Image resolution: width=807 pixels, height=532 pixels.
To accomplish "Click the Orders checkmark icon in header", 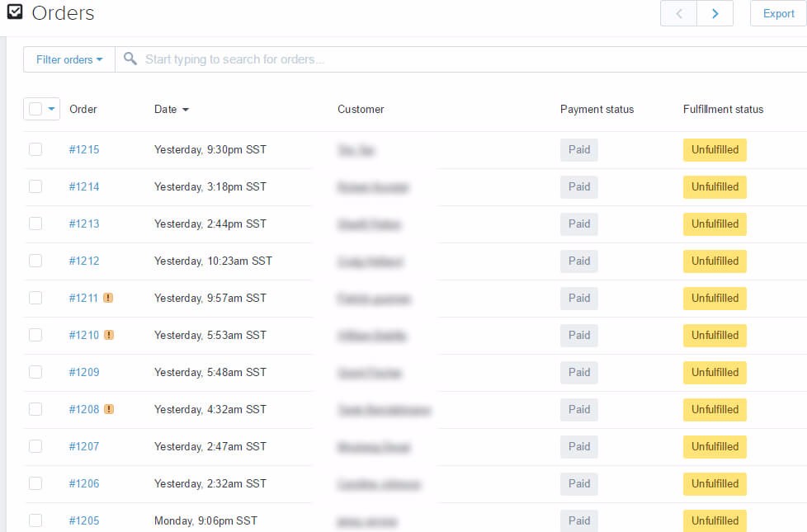I will tap(15, 12).
